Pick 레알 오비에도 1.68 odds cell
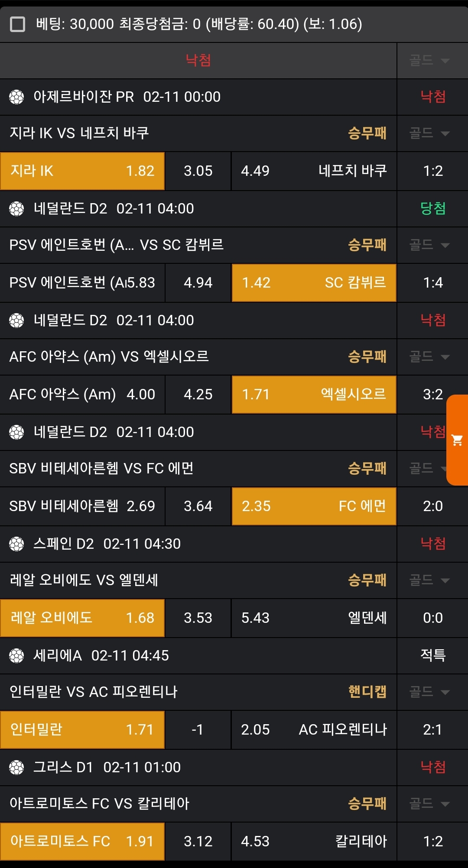Viewport: 468px width, 868px height. (x=82, y=618)
